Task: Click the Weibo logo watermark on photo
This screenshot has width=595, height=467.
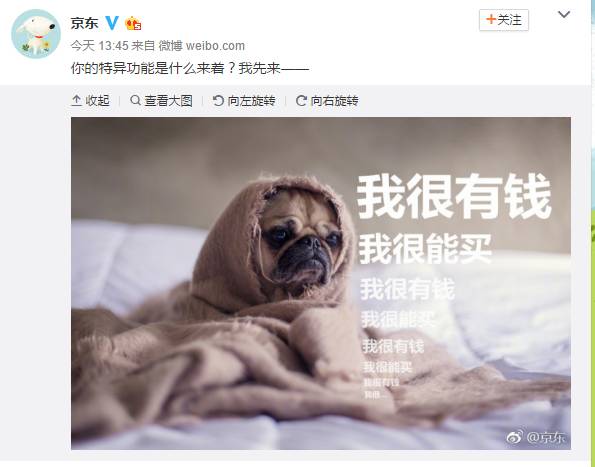Action: pos(515,437)
